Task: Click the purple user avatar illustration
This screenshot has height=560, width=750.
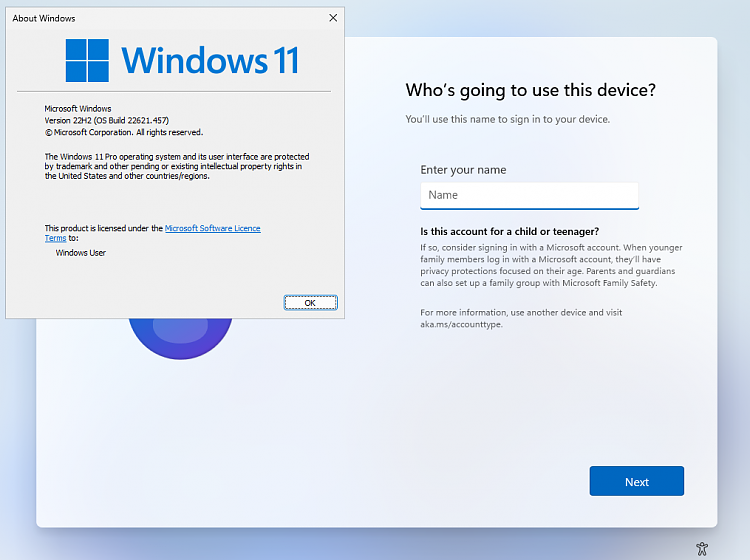Action: [180, 339]
